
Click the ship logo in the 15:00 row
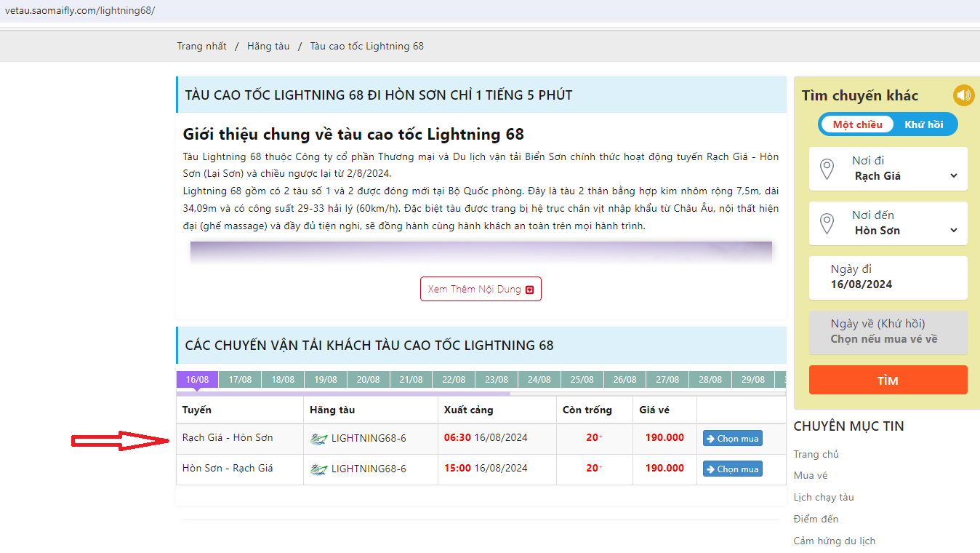point(318,469)
